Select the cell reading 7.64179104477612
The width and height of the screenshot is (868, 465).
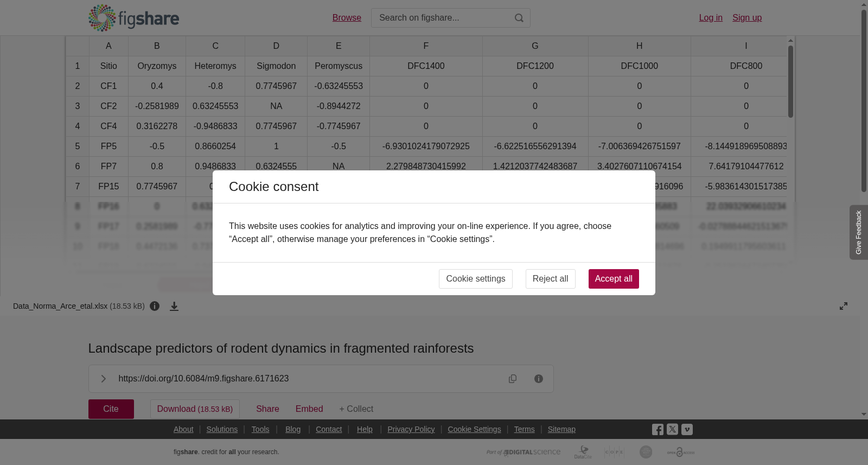coord(739,167)
